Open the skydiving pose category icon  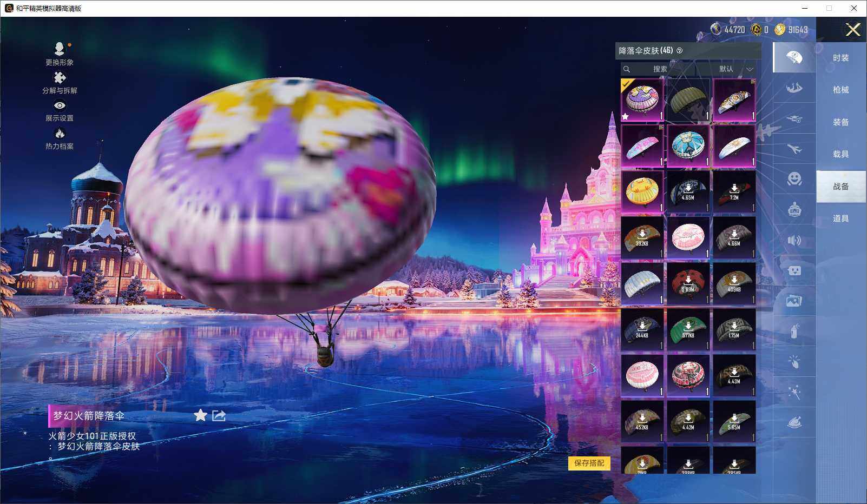click(x=794, y=88)
